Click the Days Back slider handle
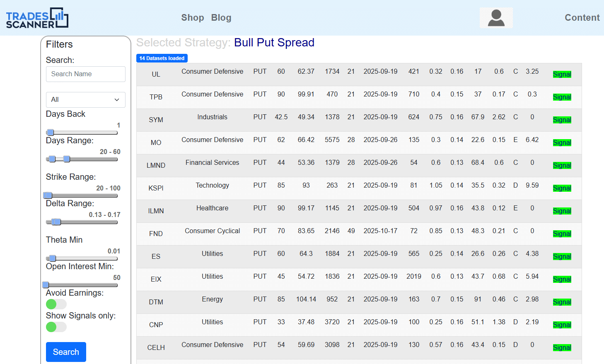This screenshot has width=604, height=364. pos(51,133)
